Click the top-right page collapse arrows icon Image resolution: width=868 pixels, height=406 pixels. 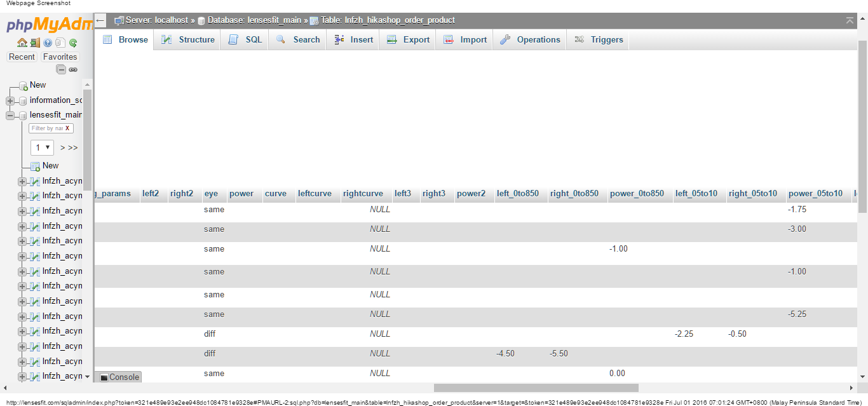tap(850, 20)
